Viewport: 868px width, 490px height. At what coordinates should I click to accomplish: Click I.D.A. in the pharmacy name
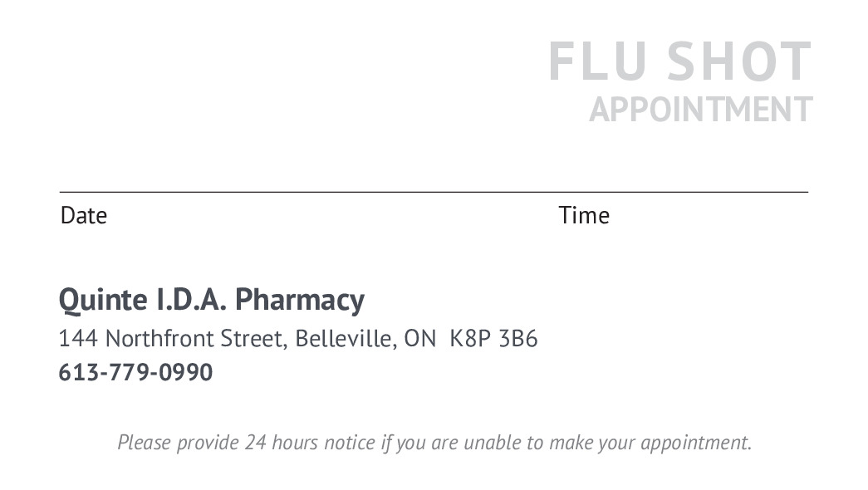[x=191, y=300]
